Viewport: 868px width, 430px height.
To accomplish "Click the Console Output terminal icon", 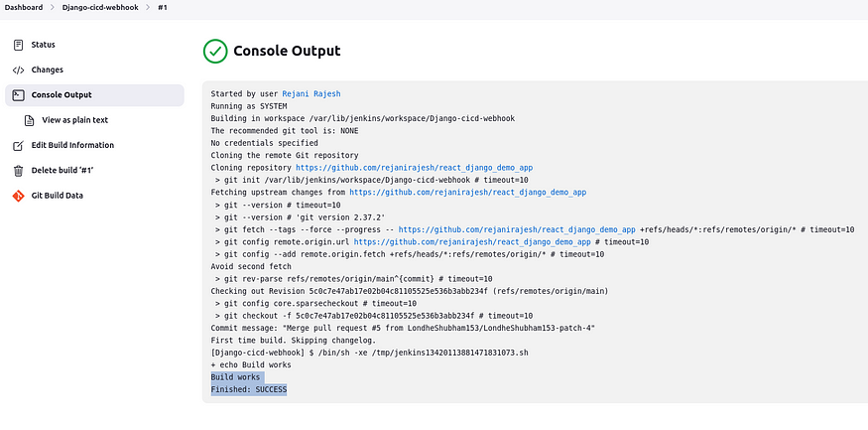I will pyautogui.click(x=18, y=94).
